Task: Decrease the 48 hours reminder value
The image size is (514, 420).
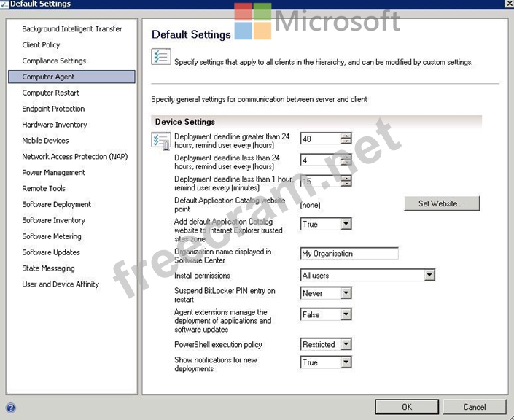Action: point(346,141)
